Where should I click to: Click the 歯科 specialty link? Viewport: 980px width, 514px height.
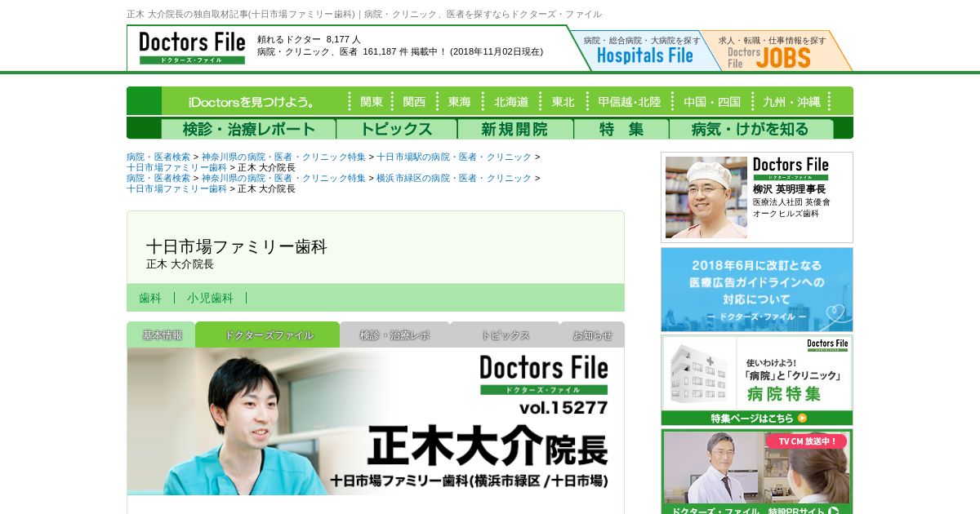[150, 298]
